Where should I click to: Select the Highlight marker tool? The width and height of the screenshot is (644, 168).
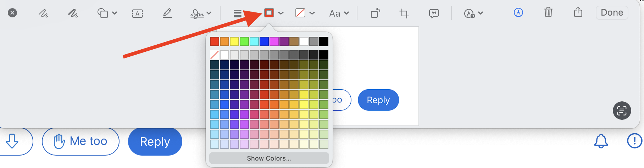[167, 13]
